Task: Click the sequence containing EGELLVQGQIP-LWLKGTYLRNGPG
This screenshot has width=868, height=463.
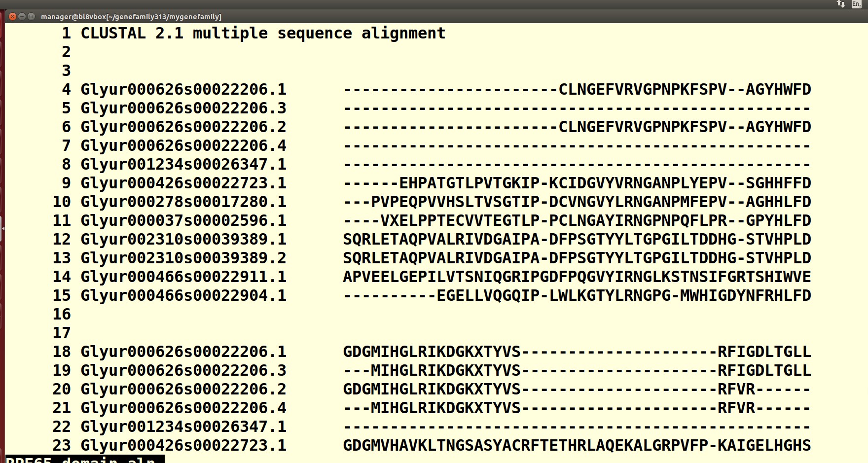Action: (577, 296)
